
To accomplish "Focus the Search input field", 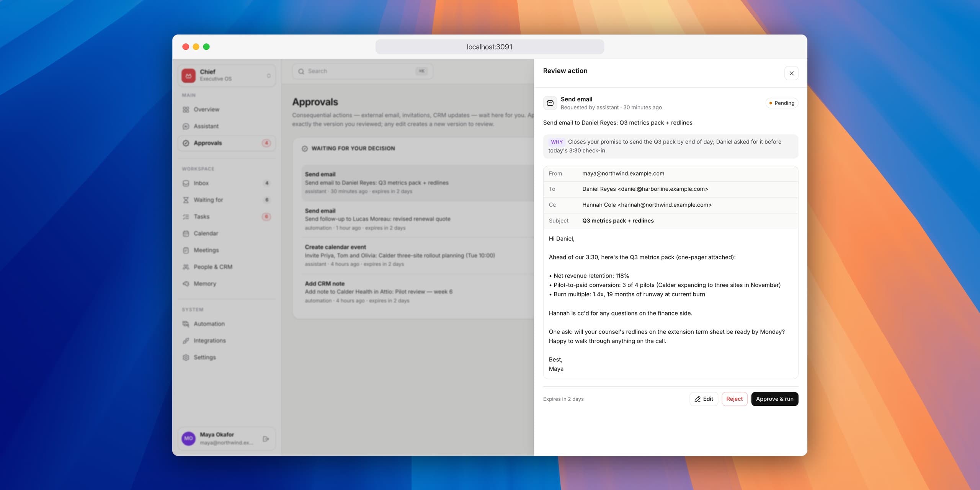I will 362,71.
